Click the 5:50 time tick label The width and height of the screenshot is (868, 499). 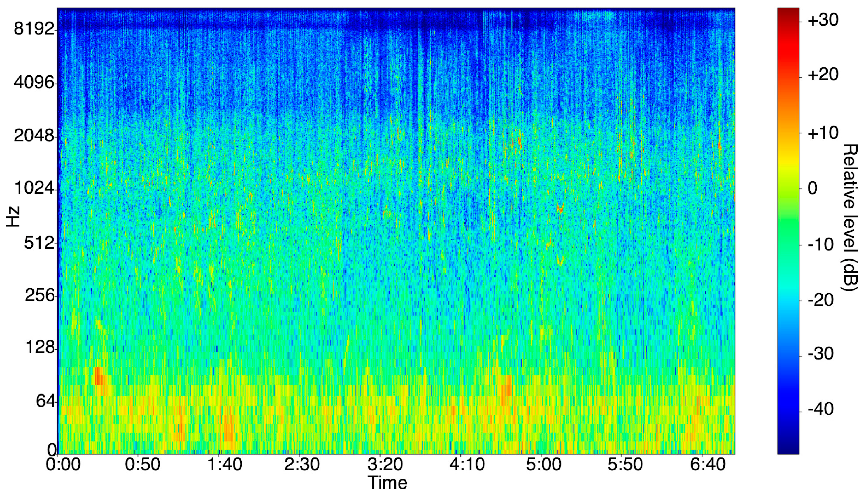pos(625,465)
